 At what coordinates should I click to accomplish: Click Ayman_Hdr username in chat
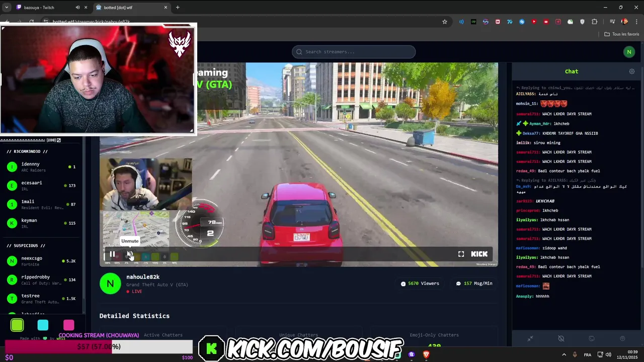pyautogui.click(x=539, y=124)
